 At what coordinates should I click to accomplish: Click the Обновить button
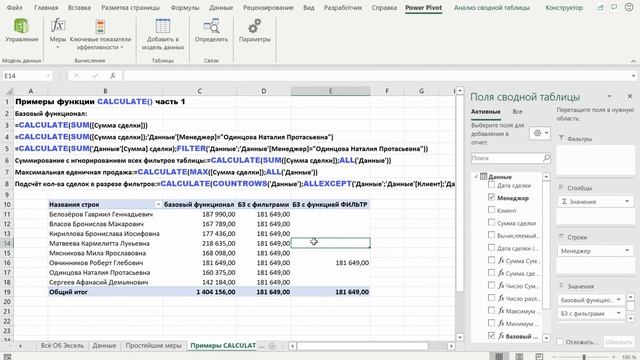tap(619, 342)
